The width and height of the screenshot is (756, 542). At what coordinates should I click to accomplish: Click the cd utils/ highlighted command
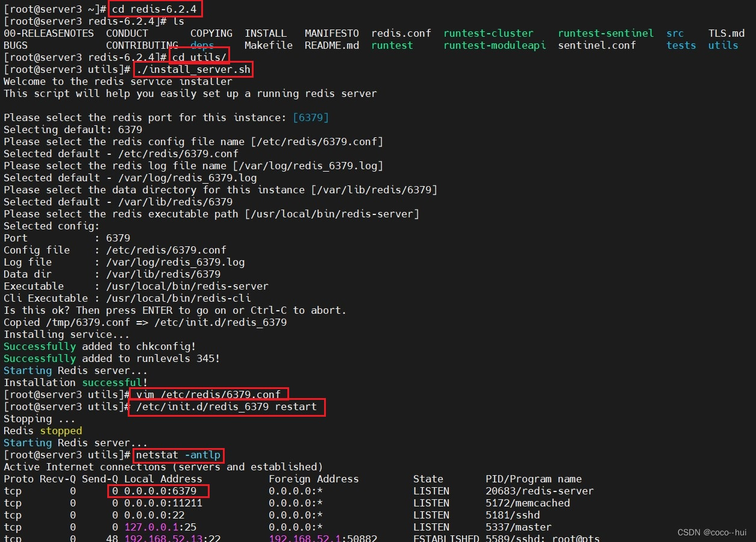(x=200, y=57)
